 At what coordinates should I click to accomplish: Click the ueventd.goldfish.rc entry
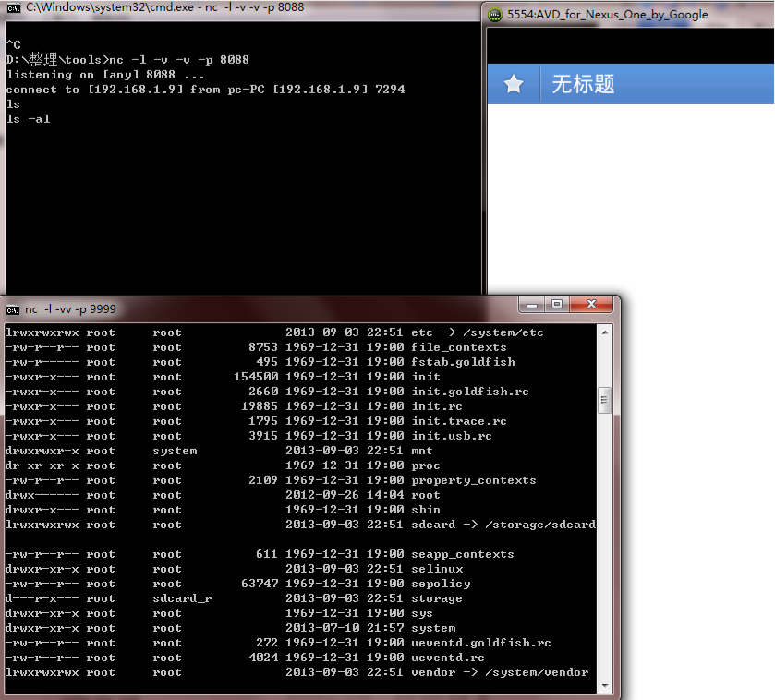pyautogui.click(x=481, y=643)
